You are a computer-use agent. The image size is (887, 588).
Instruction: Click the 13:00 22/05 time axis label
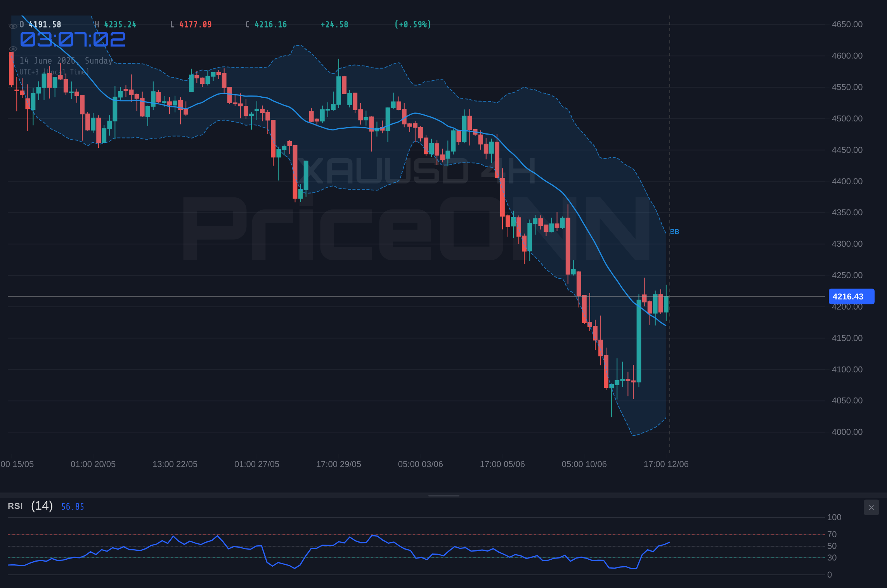click(x=175, y=464)
